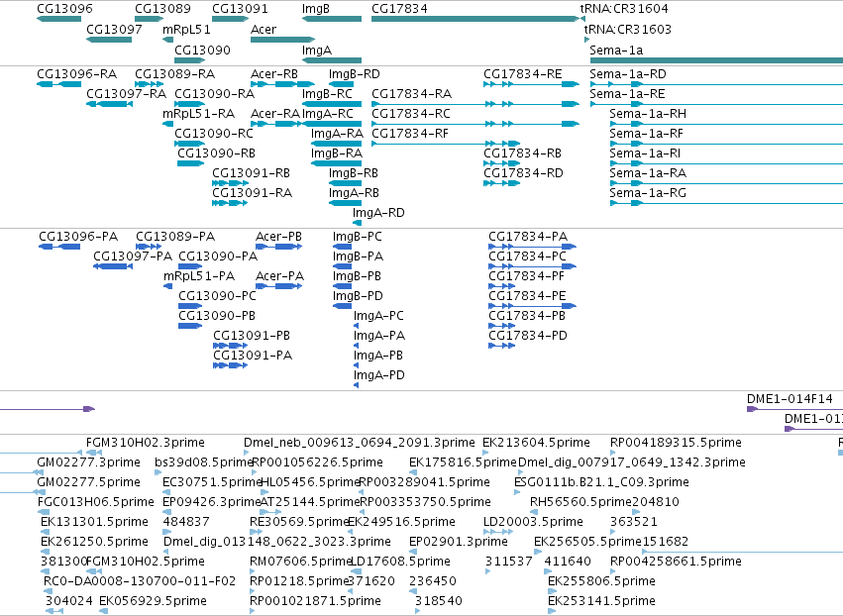The height and width of the screenshot is (616, 843).
Task: Select the CG17834-RE transcript label
Action: (x=523, y=73)
